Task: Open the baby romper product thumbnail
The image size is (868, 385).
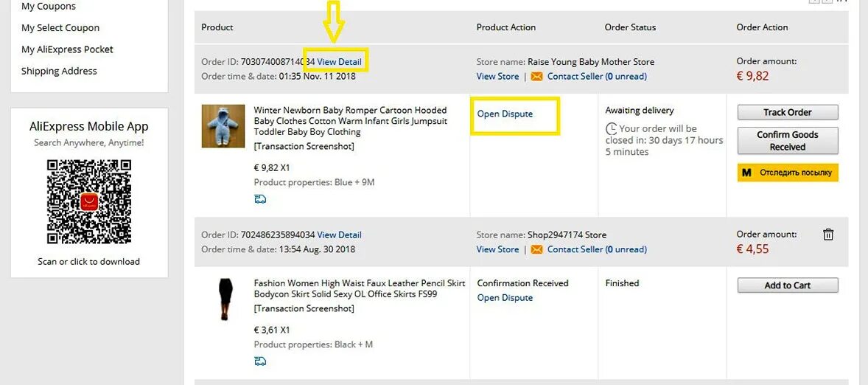Action: click(223, 125)
